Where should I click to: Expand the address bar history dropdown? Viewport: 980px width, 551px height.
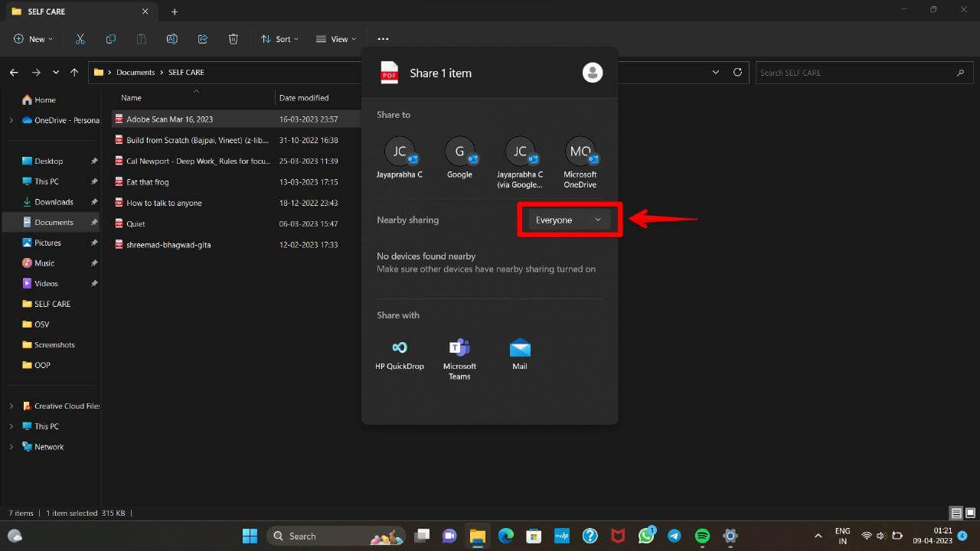coord(716,72)
